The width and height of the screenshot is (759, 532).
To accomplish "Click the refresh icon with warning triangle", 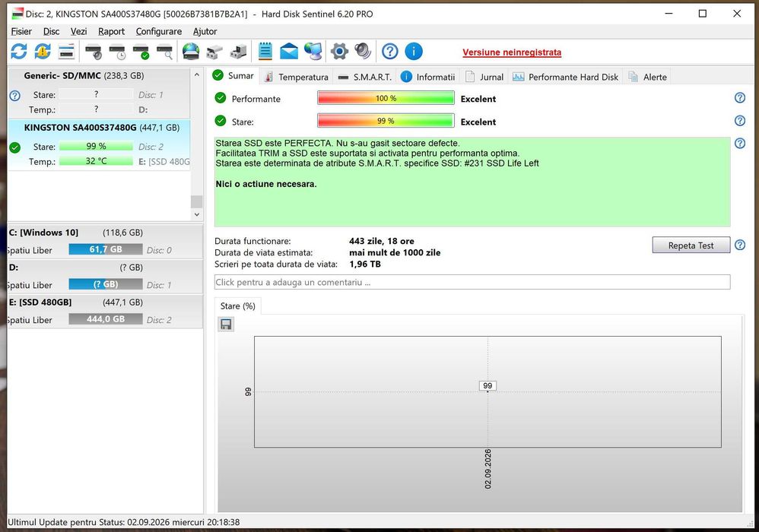I will [42, 51].
